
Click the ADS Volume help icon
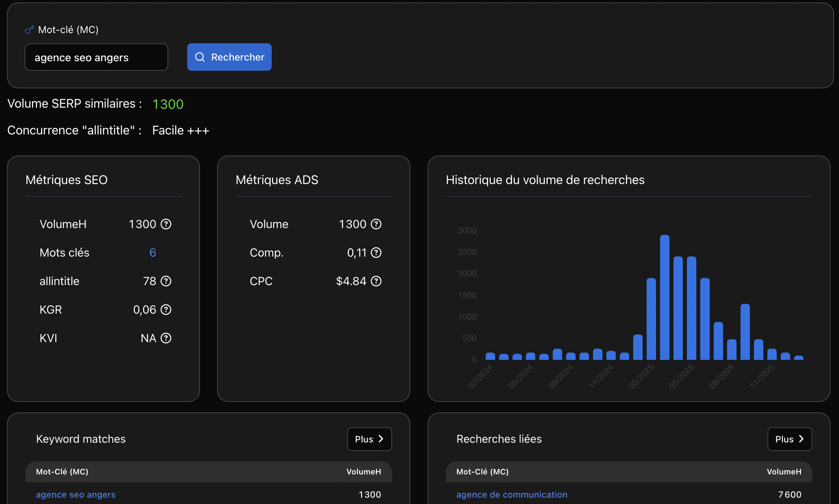point(376,224)
